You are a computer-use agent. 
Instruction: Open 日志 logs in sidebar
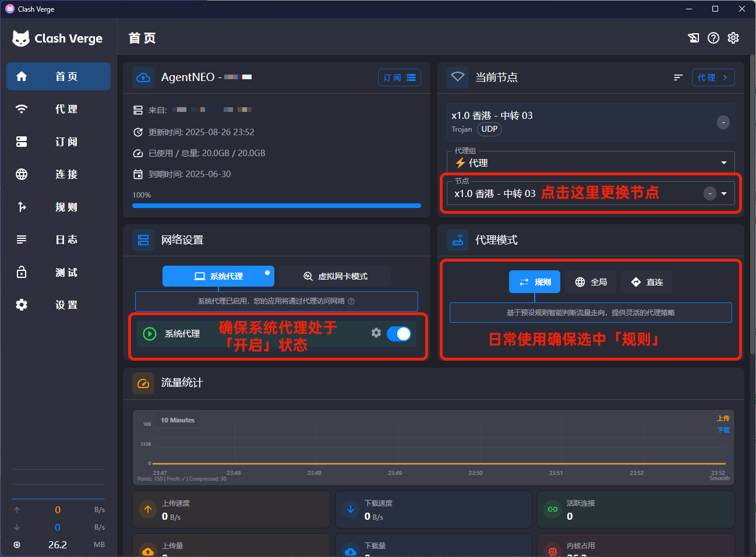pos(58,239)
